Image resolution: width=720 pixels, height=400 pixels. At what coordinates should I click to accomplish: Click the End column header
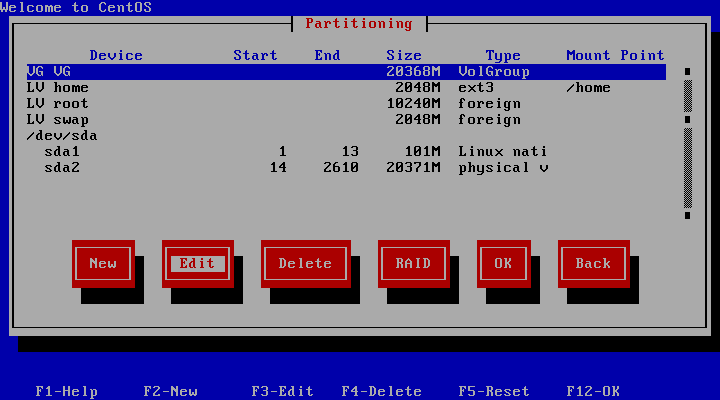(x=327, y=56)
